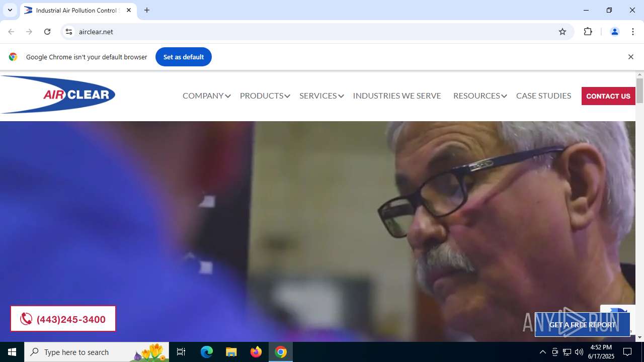Dismiss the default browser notification bar
Viewport: 644px width, 362px height.
(630, 57)
